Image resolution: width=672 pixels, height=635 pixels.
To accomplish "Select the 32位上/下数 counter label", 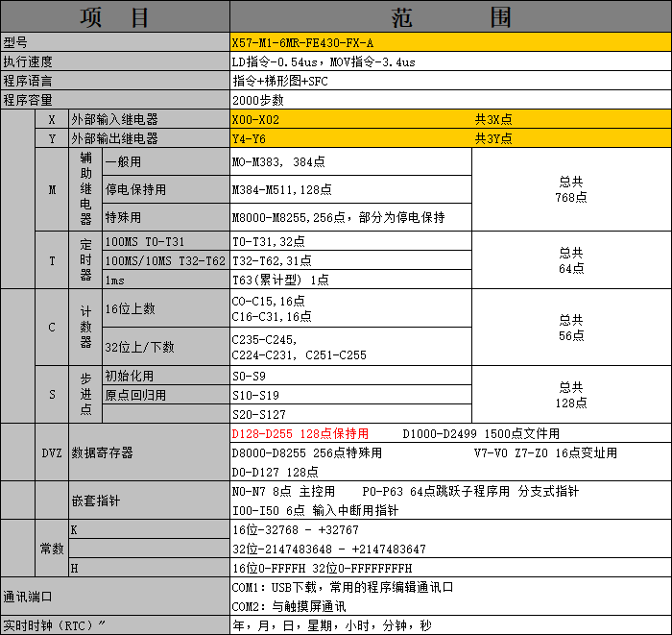I will tap(165, 347).
